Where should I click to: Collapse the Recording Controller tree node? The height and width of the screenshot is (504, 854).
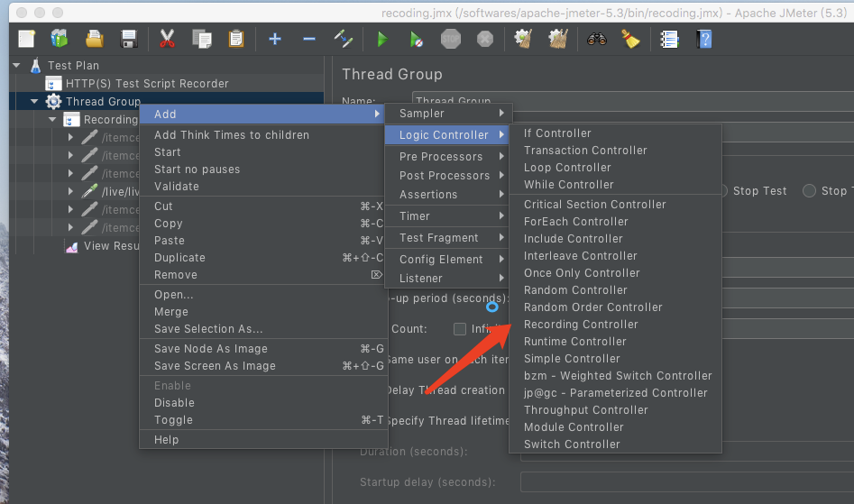click(x=53, y=119)
